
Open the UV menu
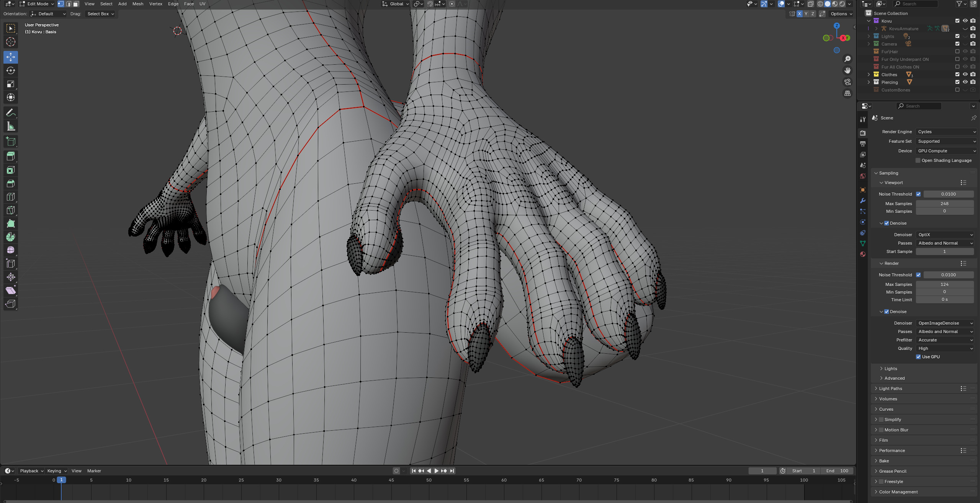pos(202,4)
